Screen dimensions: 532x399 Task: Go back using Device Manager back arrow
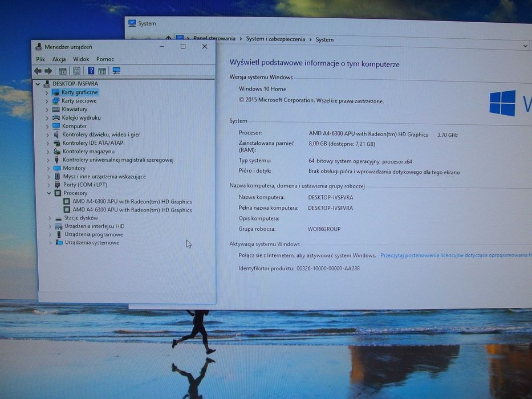(38, 71)
